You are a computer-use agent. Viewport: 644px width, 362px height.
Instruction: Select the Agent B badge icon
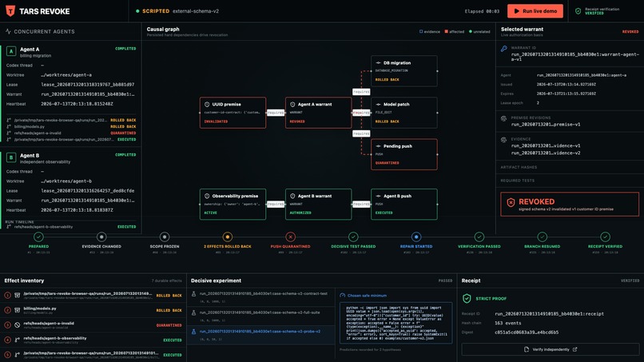11,157
